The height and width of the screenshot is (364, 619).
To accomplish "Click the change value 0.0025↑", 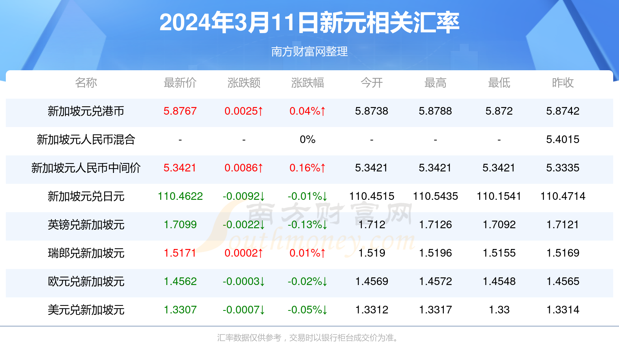I will coord(244,111).
